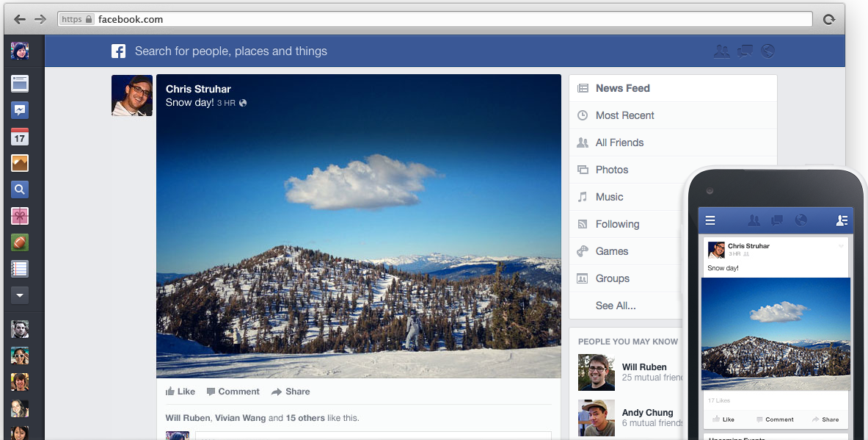868x440 pixels.
Task: Open the Messenger icon in left sidebar
Action: click(20, 110)
